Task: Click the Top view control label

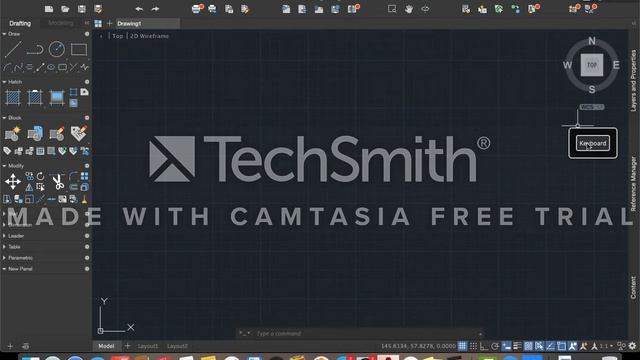Action: tap(118, 36)
